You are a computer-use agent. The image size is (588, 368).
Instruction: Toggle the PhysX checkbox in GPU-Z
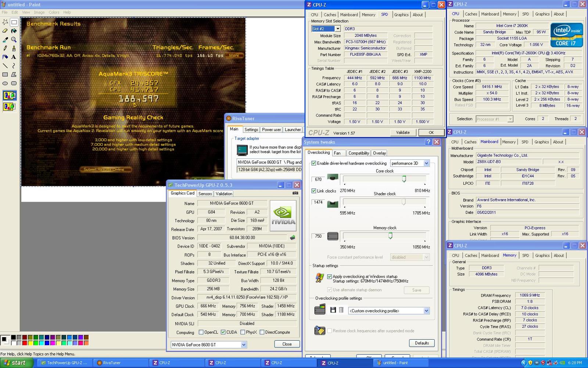tap(243, 332)
